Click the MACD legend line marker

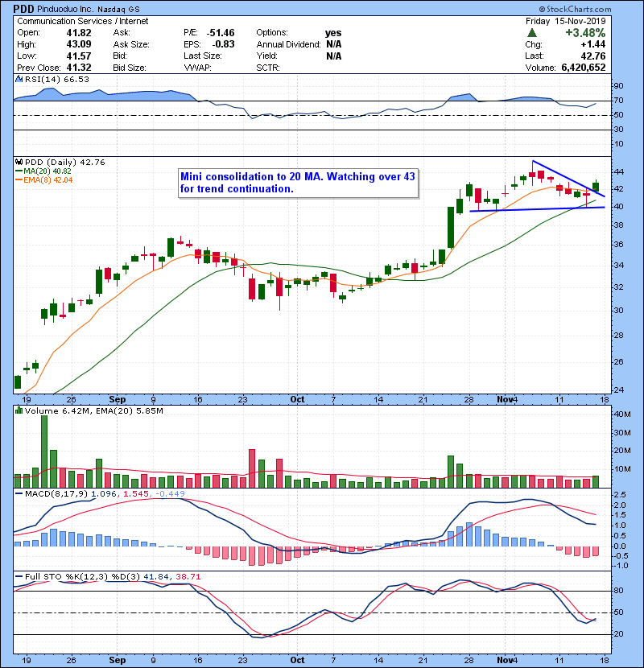click(x=19, y=494)
